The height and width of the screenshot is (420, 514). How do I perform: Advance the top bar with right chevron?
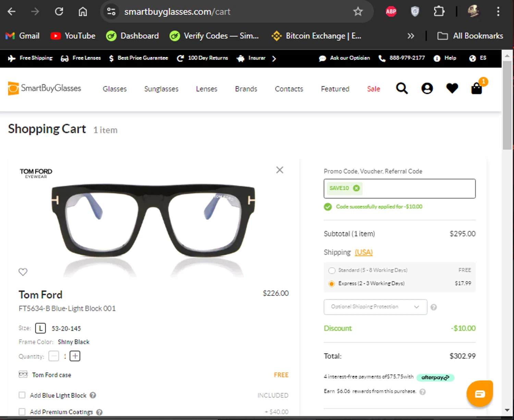pyautogui.click(x=274, y=59)
